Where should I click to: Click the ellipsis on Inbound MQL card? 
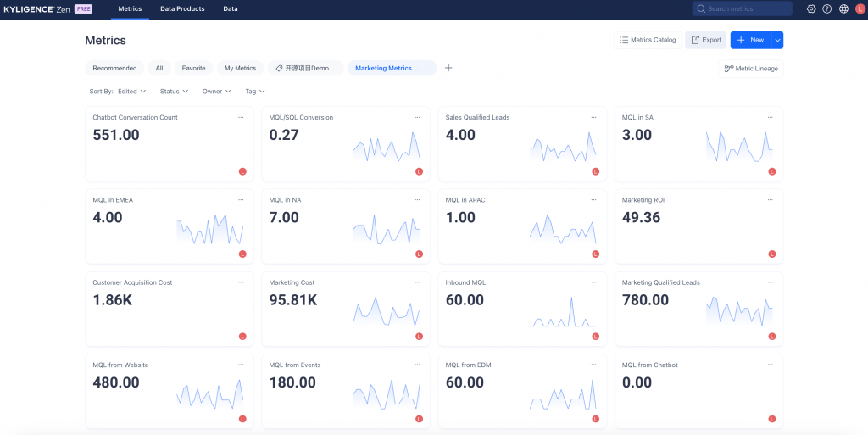pyautogui.click(x=593, y=282)
